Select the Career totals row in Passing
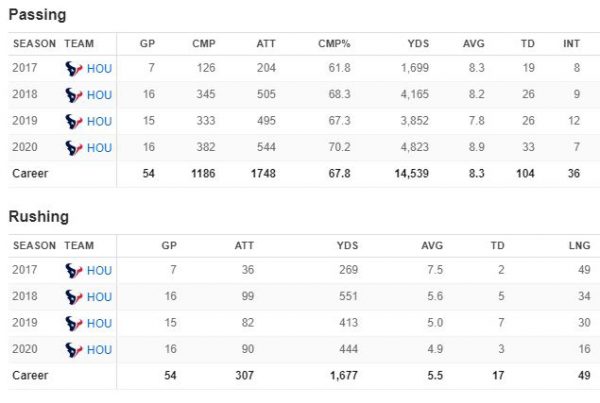Viewport: 600px width, 403px height. pyautogui.click(x=300, y=173)
